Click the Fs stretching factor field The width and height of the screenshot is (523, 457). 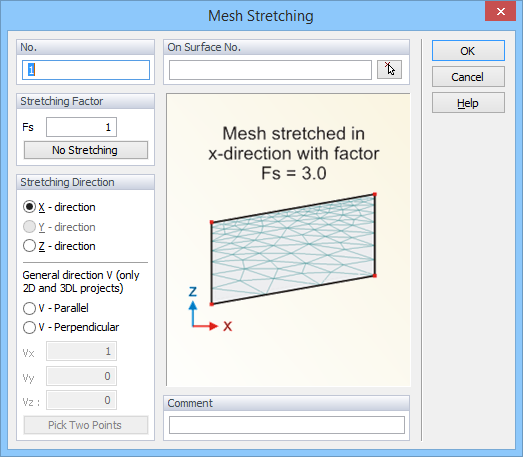coord(81,127)
